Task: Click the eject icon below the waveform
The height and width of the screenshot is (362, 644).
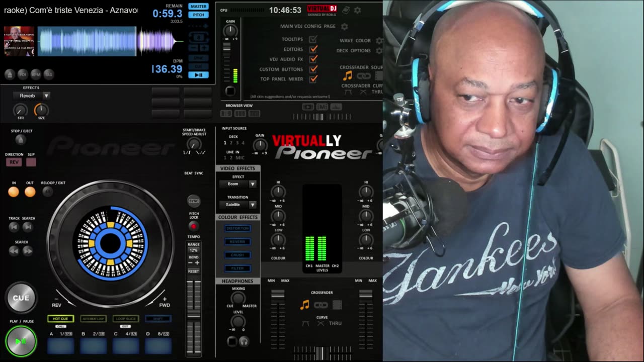Action: tap(10, 74)
